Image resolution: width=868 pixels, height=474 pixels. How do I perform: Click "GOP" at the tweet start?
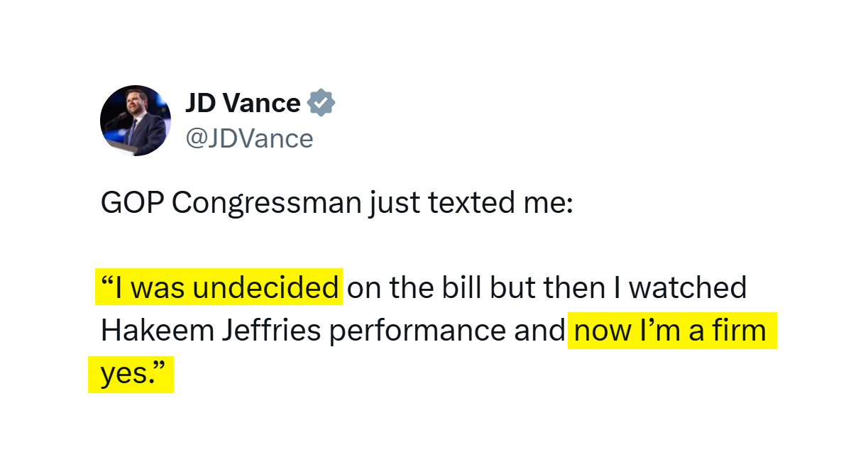click(132, 203)
